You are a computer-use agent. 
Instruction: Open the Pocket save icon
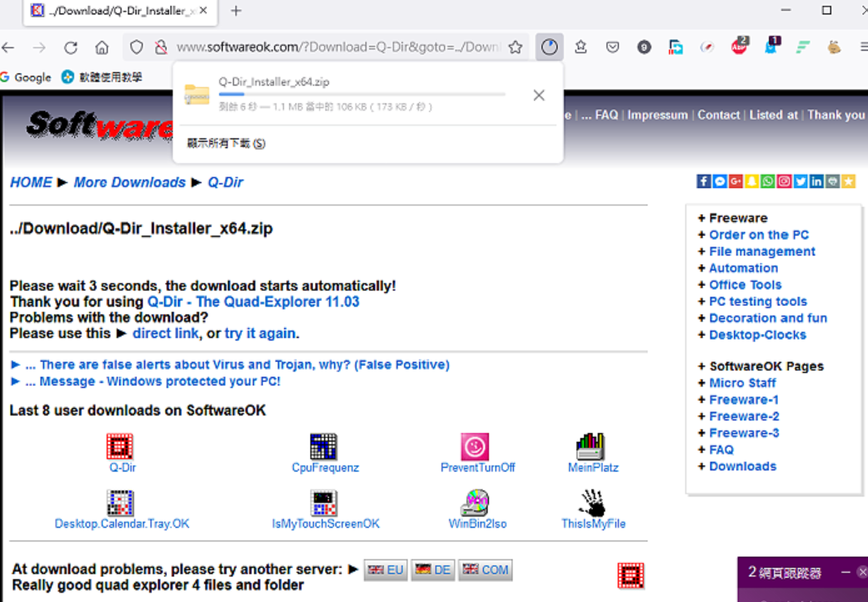pos(612,47)
